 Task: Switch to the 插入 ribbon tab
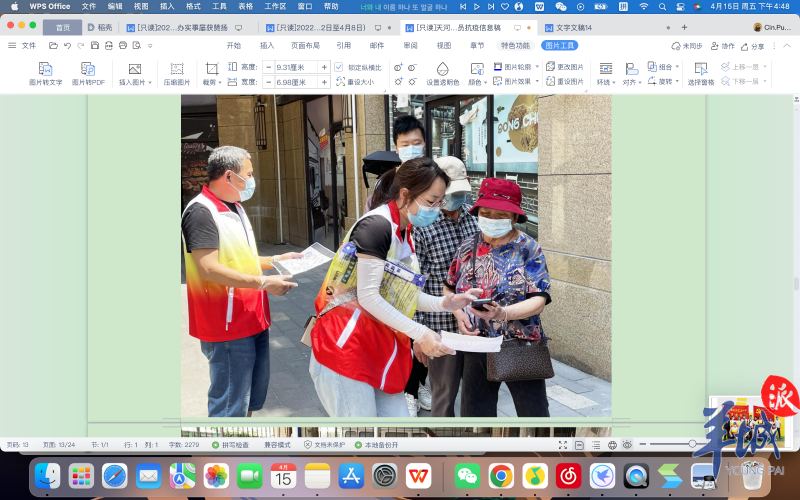267,45
